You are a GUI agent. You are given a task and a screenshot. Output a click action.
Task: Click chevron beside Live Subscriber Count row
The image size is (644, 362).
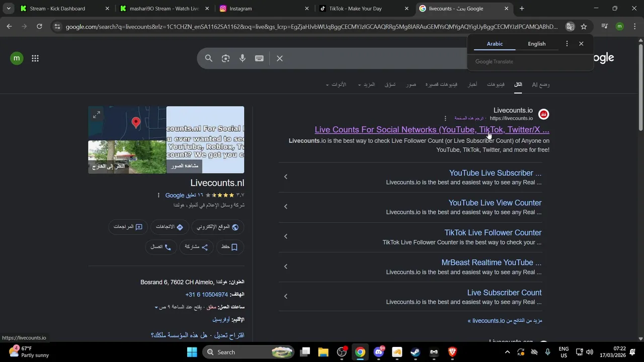(286, 296)
